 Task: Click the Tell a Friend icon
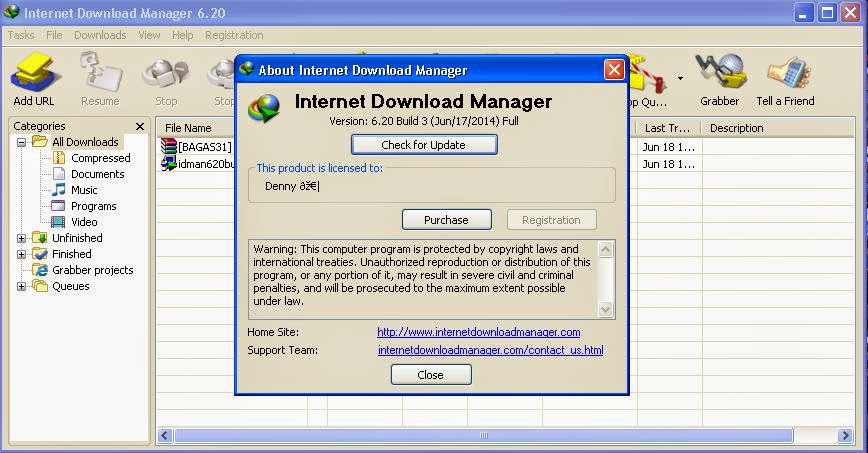tap(786, 79)
